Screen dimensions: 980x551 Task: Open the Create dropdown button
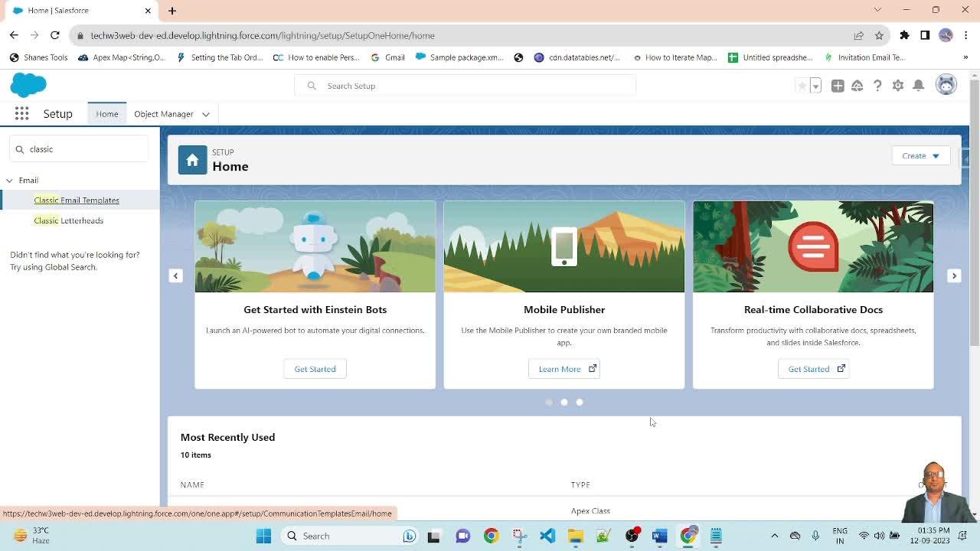coord(921,155)
